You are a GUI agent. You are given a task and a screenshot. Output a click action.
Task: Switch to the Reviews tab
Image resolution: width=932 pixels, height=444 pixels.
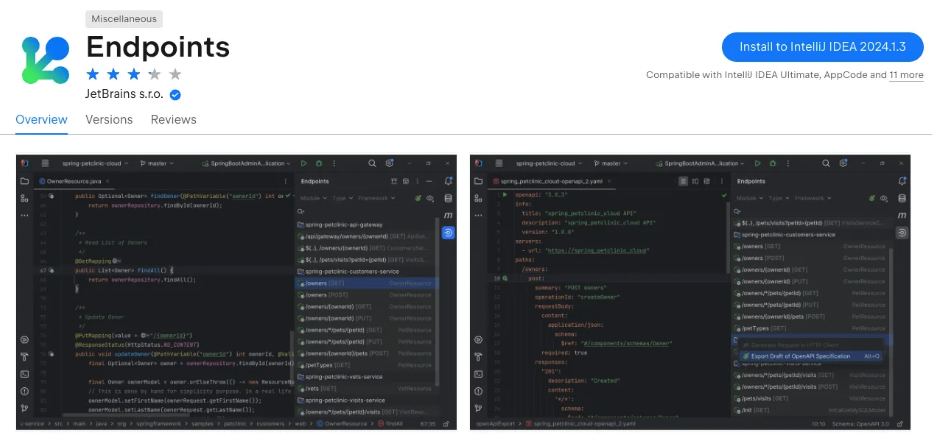coord(174,119)
